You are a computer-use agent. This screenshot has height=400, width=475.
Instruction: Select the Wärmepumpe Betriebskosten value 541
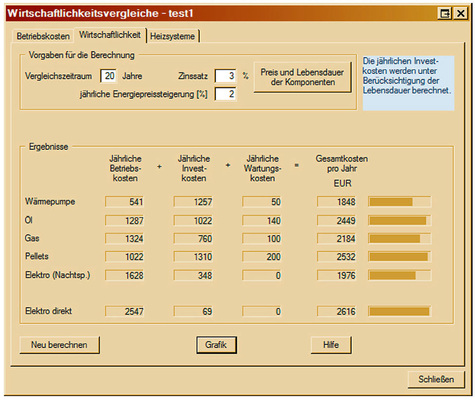[x=125, y=202]
